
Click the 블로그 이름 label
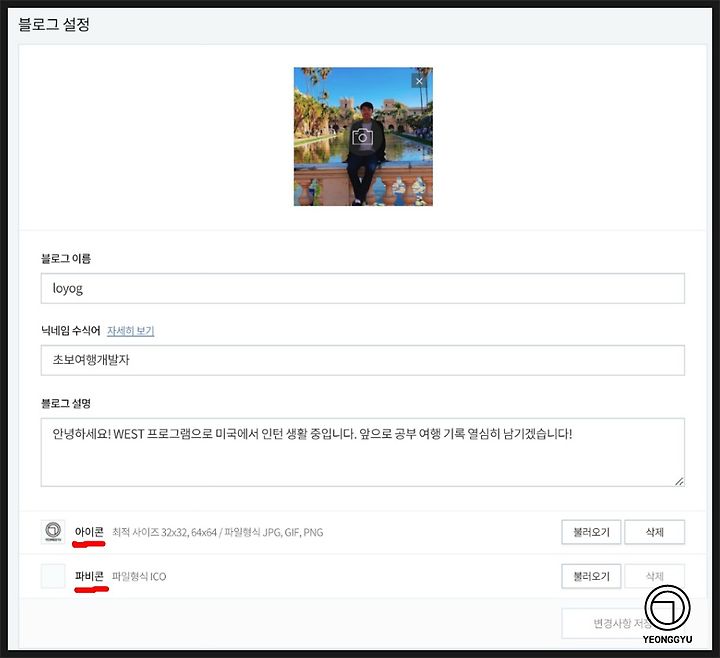point(66,259)
